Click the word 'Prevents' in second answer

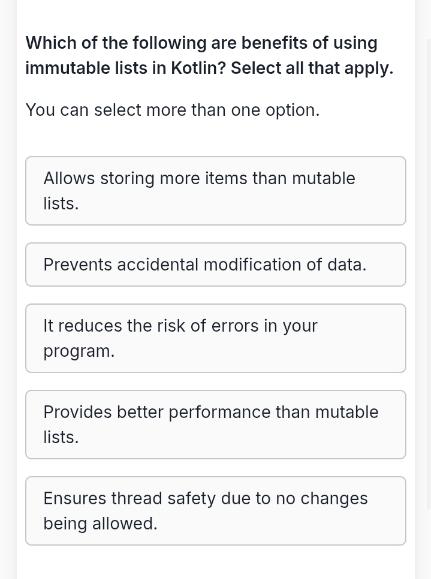click(78, 264)
